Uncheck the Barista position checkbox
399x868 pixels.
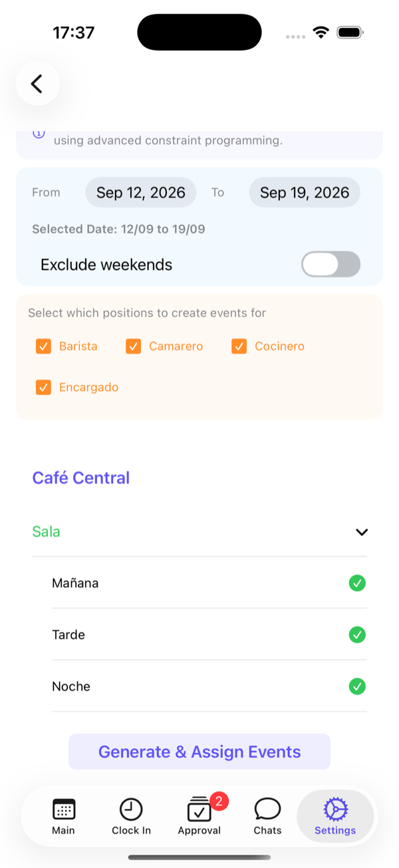[x=44, y=346]
